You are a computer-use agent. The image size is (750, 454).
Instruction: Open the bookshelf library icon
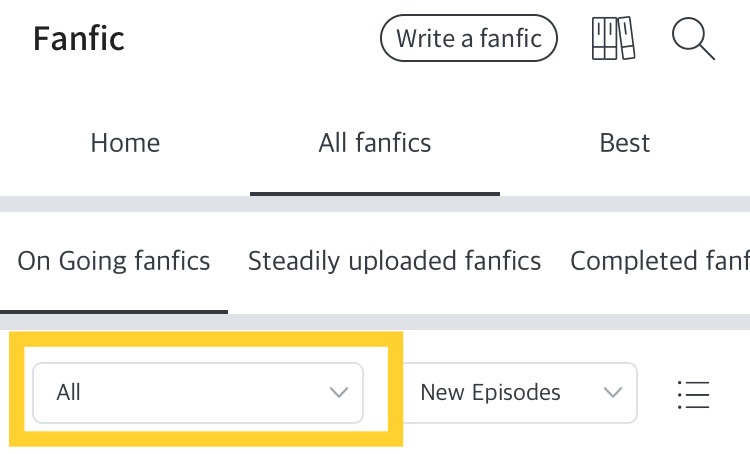click(x=614, y=39)
